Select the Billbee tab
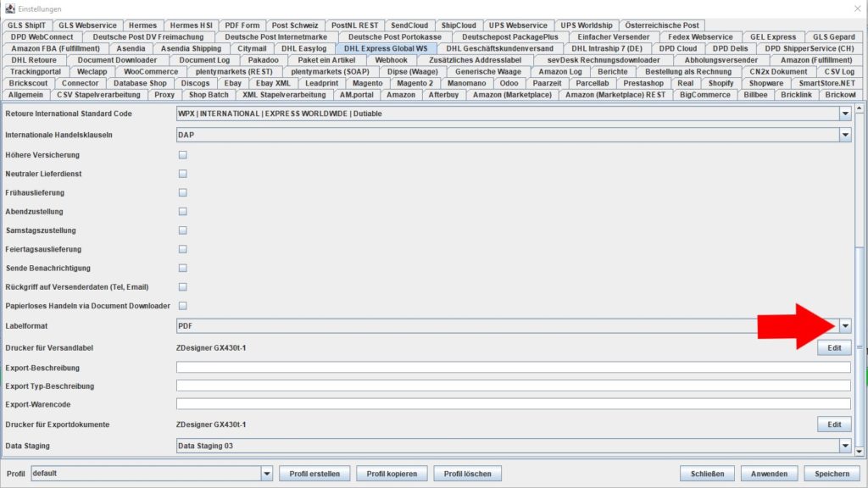Screen dimensions: 868x488 755,95
